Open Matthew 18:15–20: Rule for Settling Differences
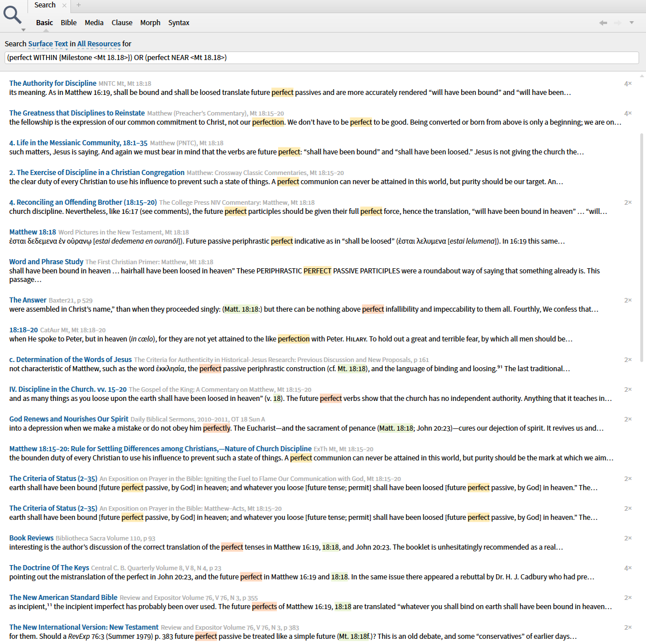This screenshot has width=646, height=644. tap(160, 449)
